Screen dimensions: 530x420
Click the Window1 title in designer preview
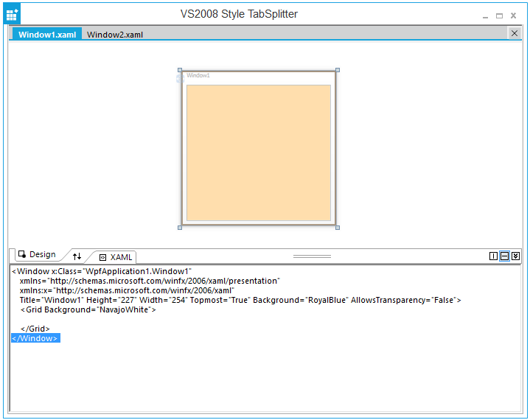(x=198, y=75)
